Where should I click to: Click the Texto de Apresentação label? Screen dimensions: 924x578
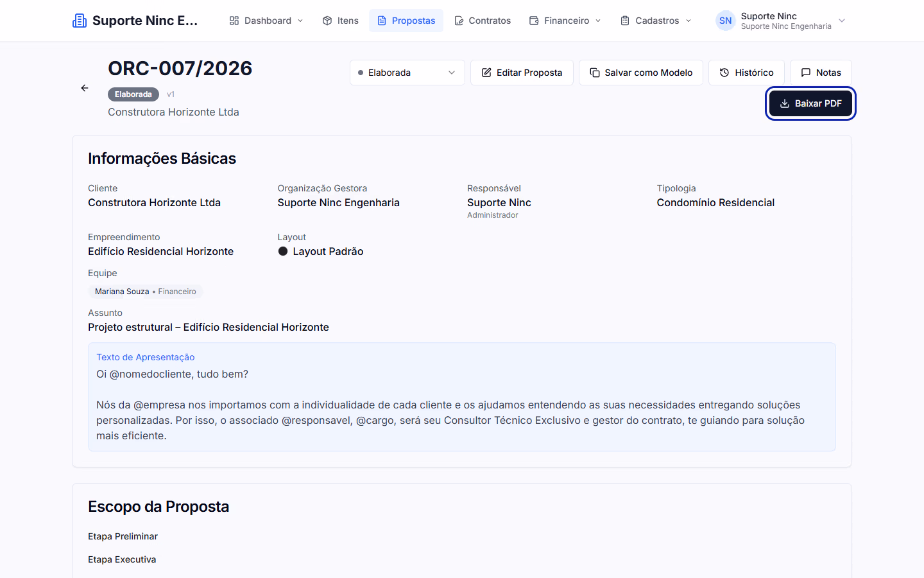pyautogui.click(x=146, y=357)
